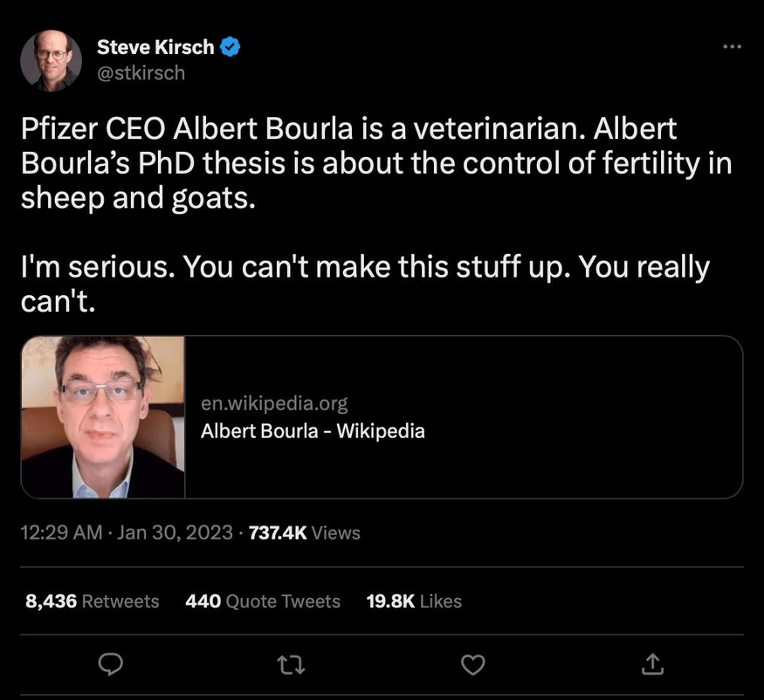
Task: Show the 440 Quote Tweets list
Action: (x=263, y=601)
